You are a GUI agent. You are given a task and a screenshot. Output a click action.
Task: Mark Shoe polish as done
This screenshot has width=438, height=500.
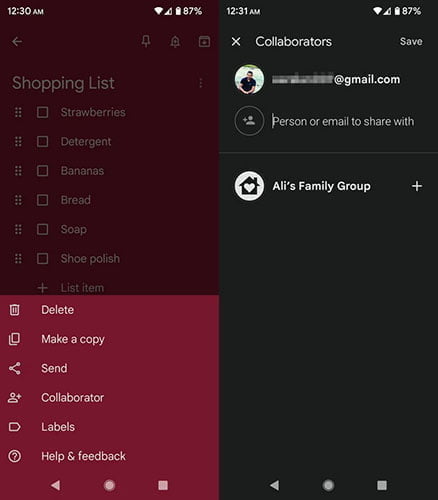point(43,259)
